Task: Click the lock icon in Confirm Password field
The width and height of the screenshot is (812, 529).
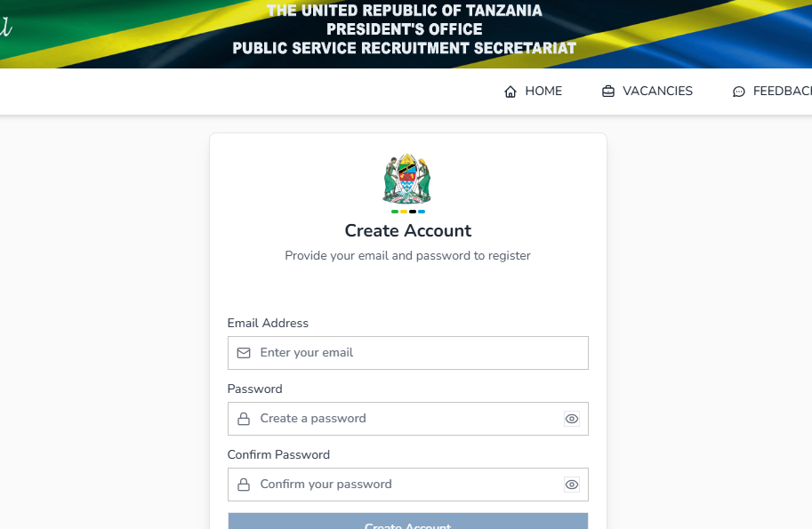Action: [244, 485]
